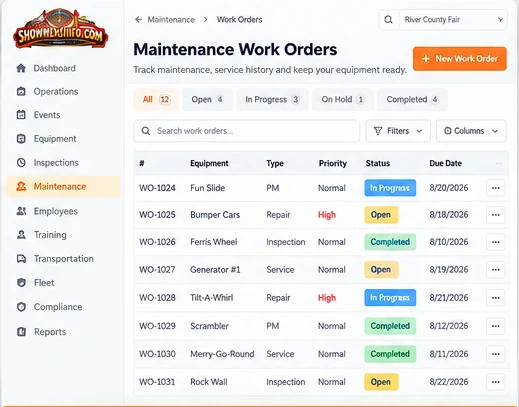
Task: Switch to the On Hold tab
Action: pos(343,99)
